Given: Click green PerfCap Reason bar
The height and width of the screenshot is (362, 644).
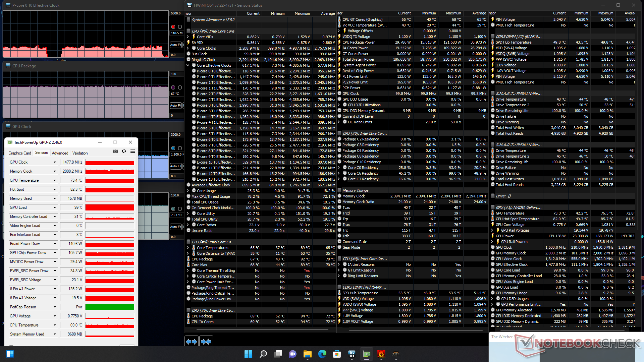Looking at the screenshot, I should tap(110, 307).
